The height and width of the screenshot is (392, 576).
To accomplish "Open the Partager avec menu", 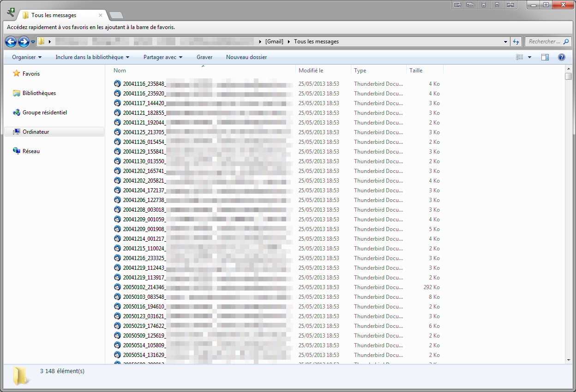I will (163, 57).
